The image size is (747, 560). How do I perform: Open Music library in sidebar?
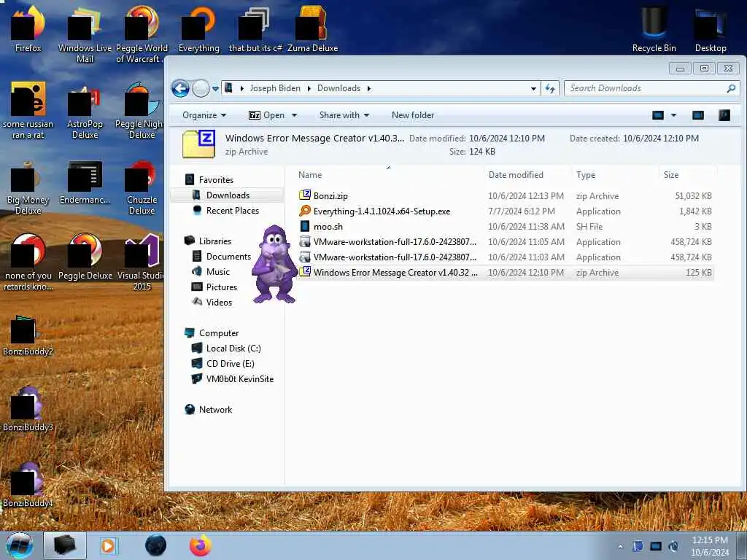pyautogui.click(x=217, y=271)
